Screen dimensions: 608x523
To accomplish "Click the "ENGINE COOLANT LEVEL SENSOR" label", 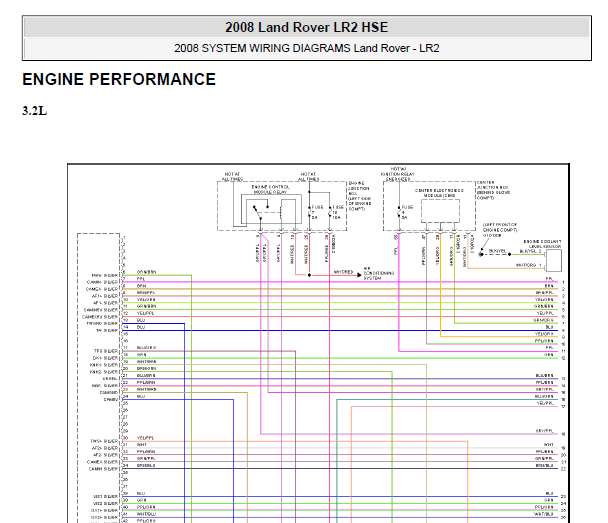I will 542,244.
